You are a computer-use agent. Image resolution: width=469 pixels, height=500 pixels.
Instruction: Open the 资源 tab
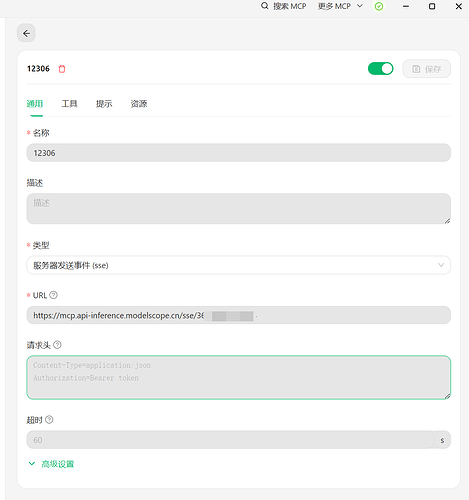(x=139, y=104)
